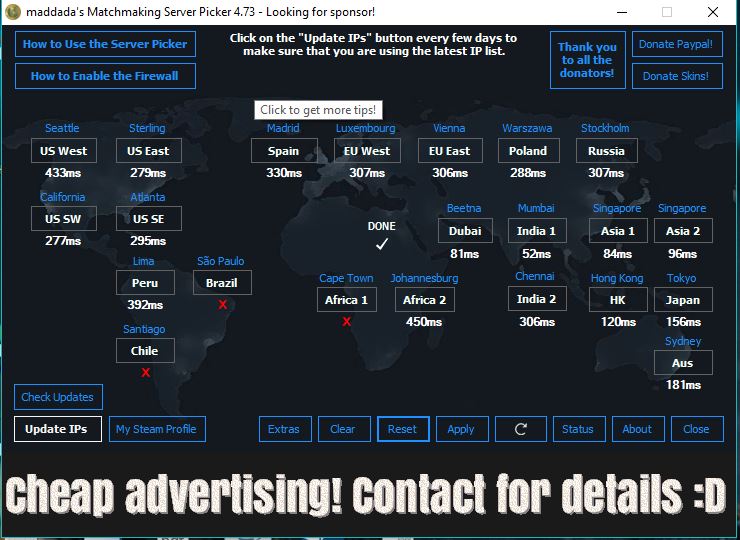Image resolution: width=740 pixels, height=540 pixels.
Task: Toggle the EU East Vienna server
Action: 449,151
